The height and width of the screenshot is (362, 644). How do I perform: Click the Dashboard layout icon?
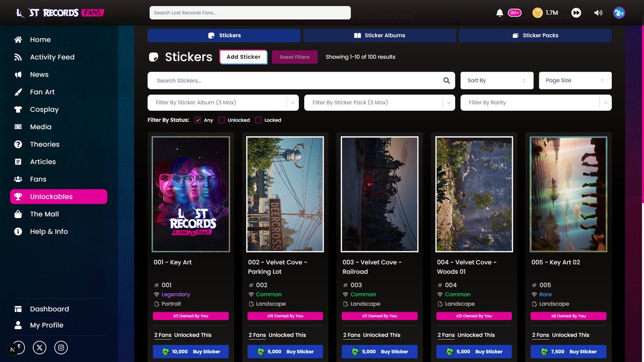[18, 309]
